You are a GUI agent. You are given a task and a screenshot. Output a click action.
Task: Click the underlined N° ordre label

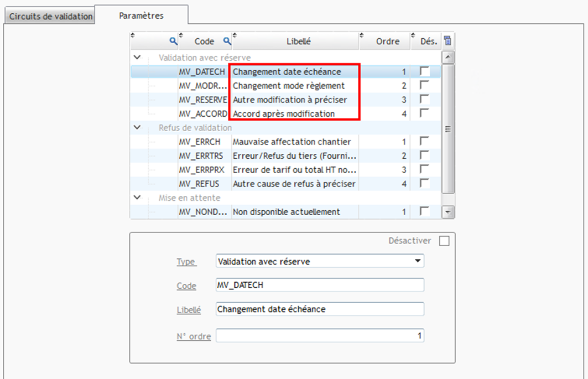195,336
